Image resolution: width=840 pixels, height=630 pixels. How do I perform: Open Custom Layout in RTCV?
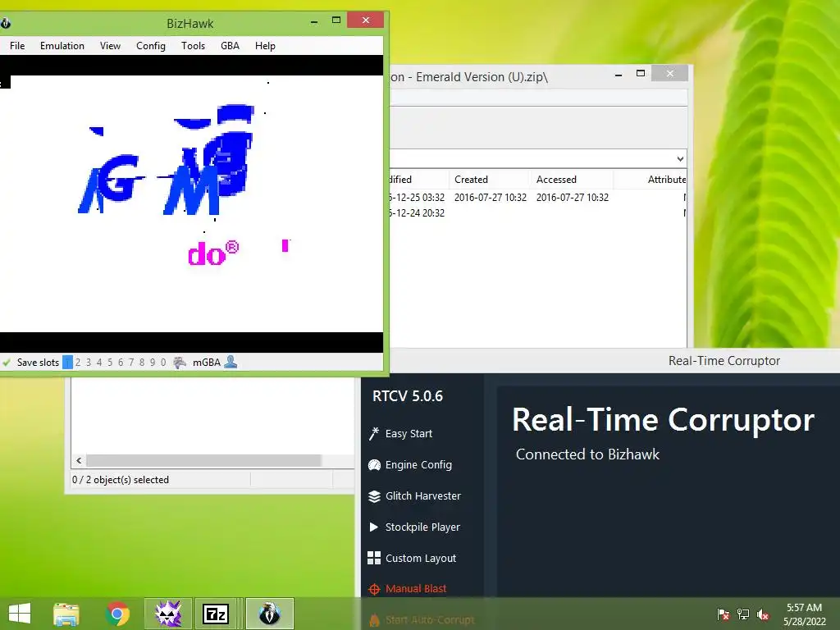pyautogui.click(x=421, y=558)
